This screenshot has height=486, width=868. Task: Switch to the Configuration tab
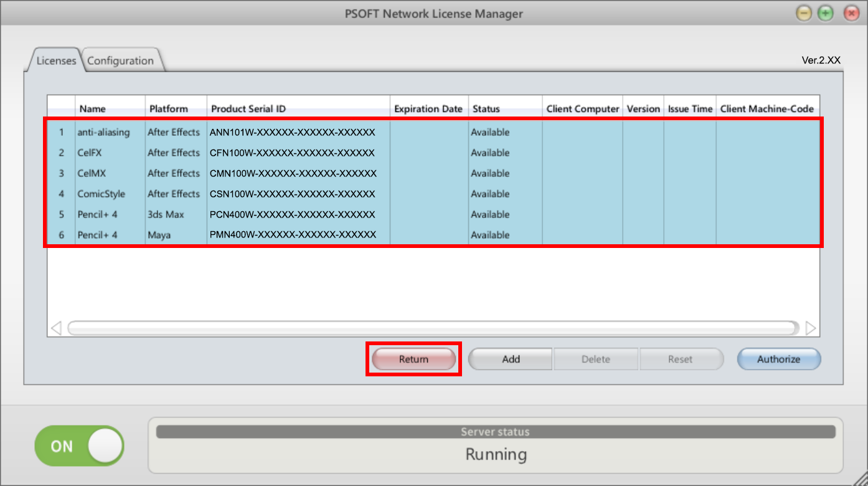[x=120, y=60]
